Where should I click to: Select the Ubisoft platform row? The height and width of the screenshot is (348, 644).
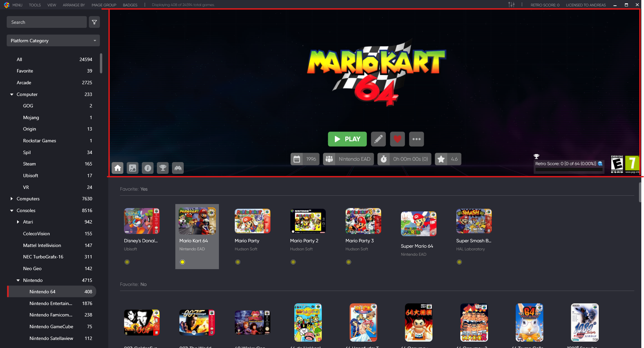click(x=52, y=176)
